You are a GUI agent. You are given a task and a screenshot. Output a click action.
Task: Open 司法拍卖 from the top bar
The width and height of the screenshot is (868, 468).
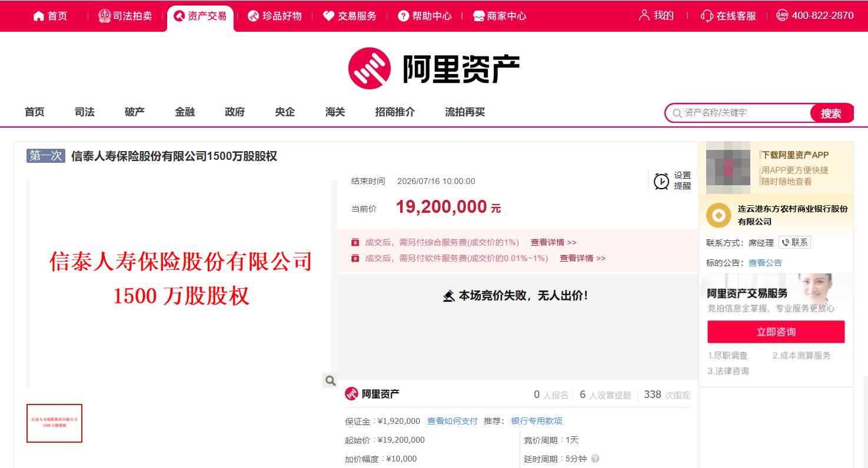pyautogui.click(x=125, y=16)
